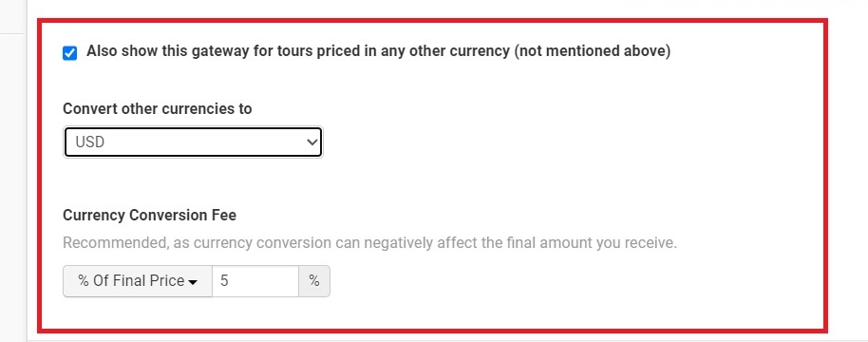
Task: Click the 'Of Final Price' button text
Action: point(139,280)
